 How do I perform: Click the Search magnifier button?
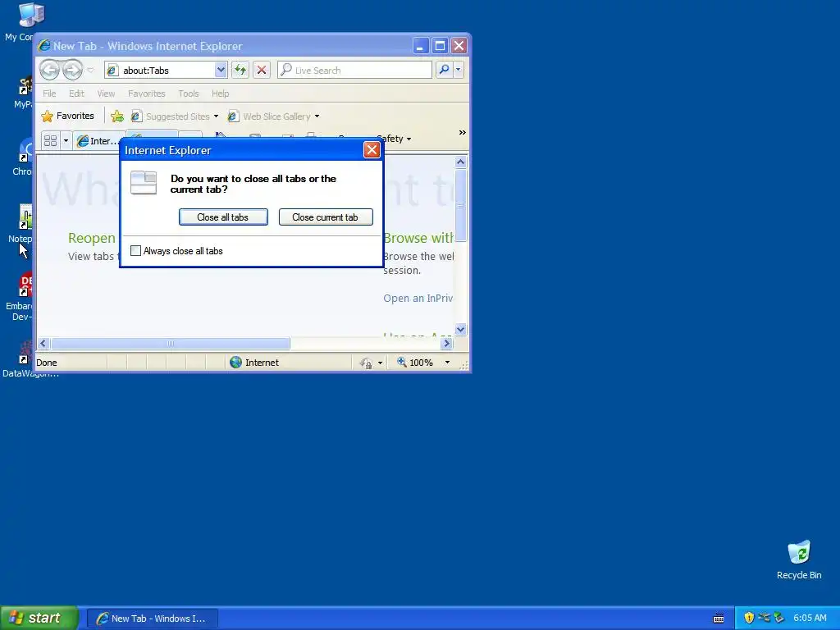[444, 70]
